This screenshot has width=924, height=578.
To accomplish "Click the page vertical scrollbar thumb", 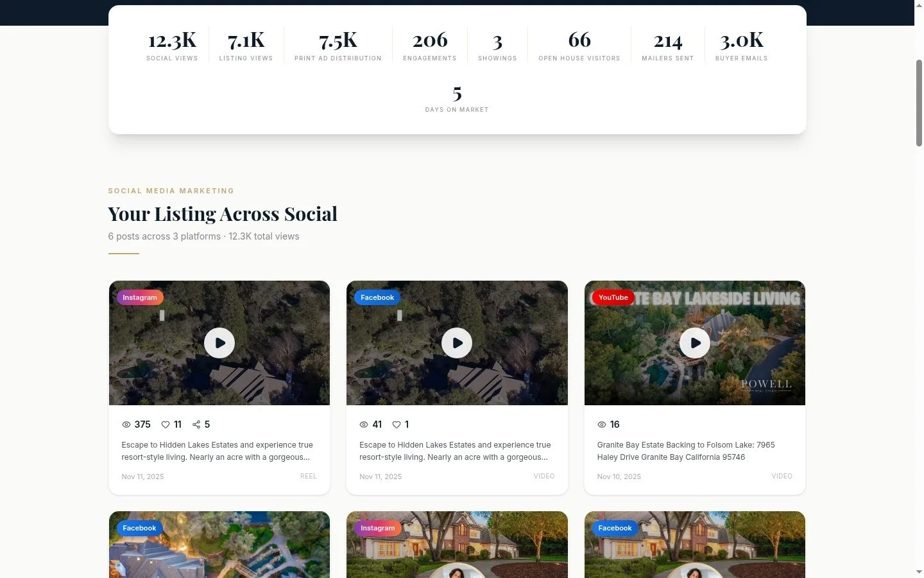I will click(x=919, y=103).
